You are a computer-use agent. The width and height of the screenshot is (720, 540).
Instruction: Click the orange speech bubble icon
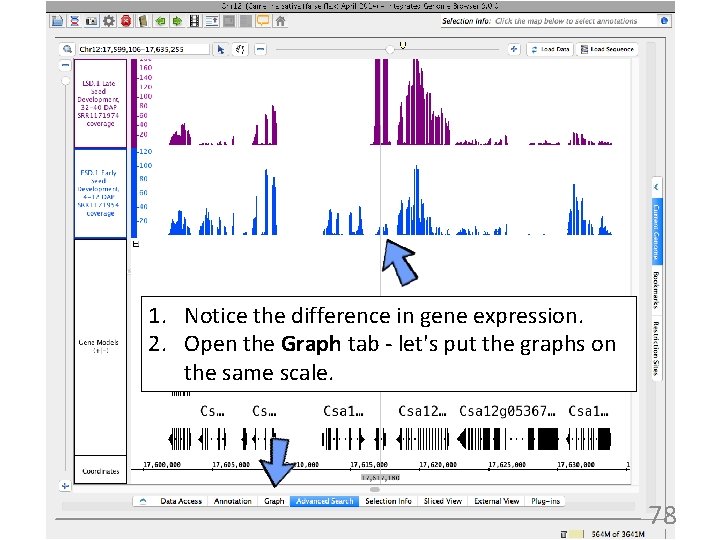[263, 21]
